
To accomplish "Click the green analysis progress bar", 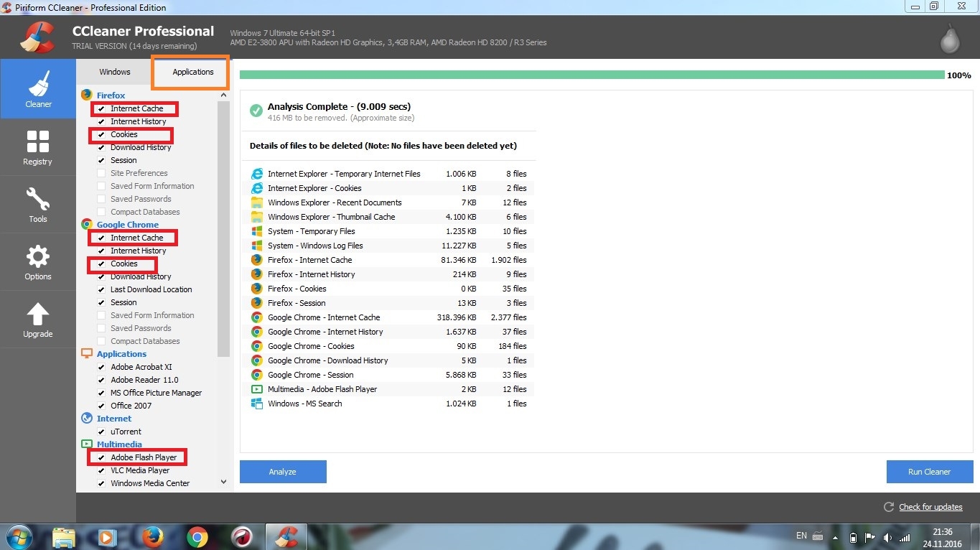I will coord(592,75).
